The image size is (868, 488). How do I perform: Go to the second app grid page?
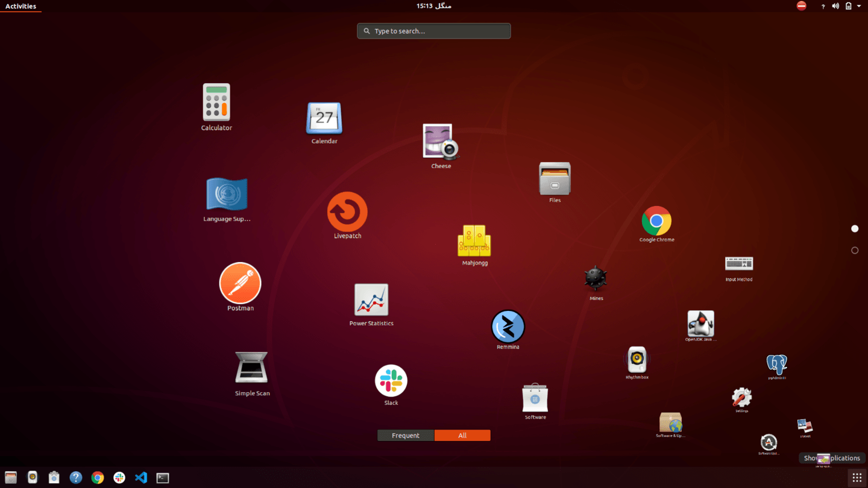(855, 251)
